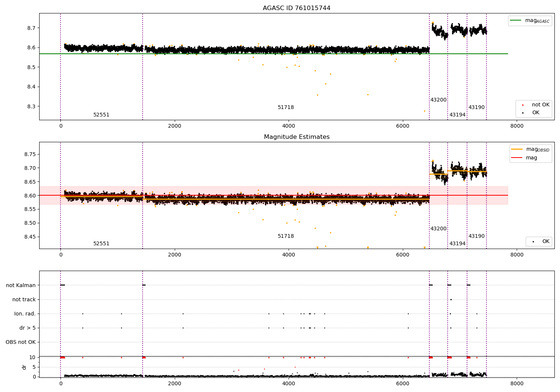The image size is (560, 392).
Task: Click y-axis tick 8.65 in middle plot
Action: click(x=30, y=182)
